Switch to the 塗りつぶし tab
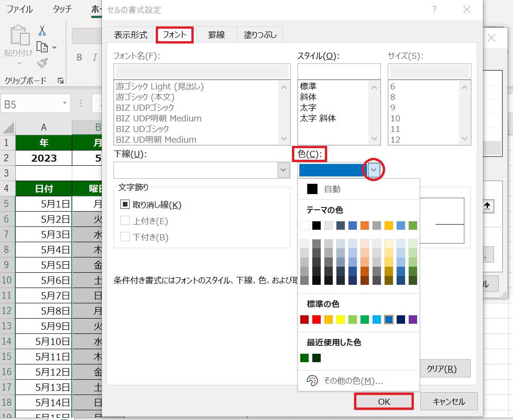513x420 pixels. tap(260, 35)
